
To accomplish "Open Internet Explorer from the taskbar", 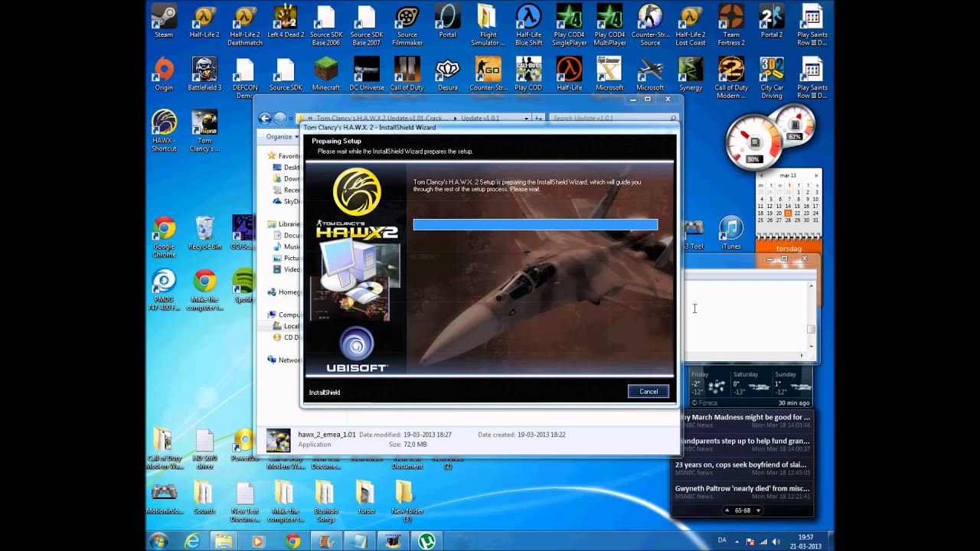I will (x=192, y=541).
